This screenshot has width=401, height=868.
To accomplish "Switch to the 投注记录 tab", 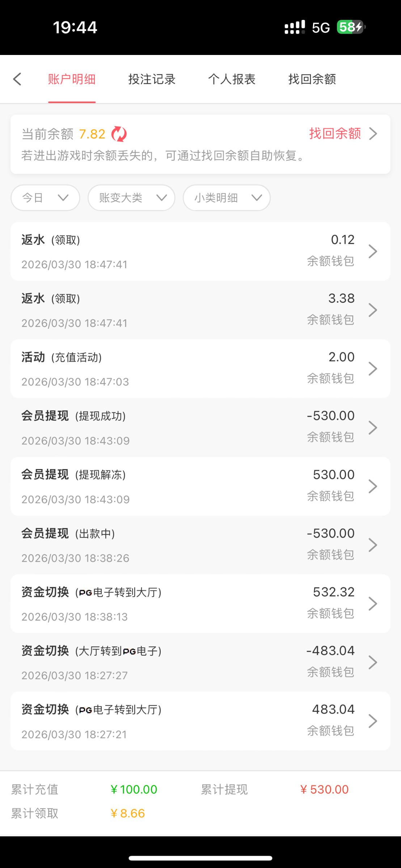I will pyautogui.click(x=152, y=79).
